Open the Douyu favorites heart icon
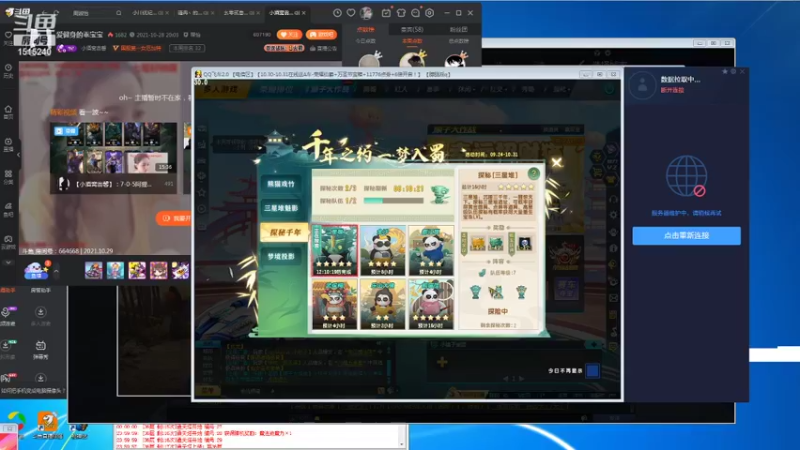The width and height of the screenshot is (800, 450). (351, 13)
